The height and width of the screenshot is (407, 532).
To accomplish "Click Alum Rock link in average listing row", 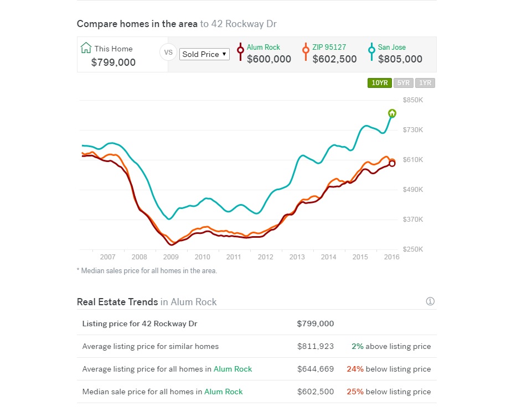I will pyautogui.click(x=233, y=369).
